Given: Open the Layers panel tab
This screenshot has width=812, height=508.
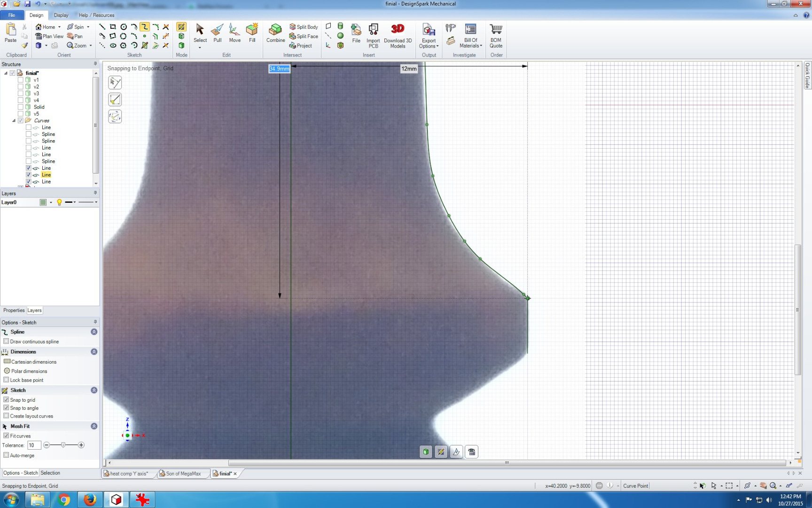Looking at the screenshot, I should click(34, 310).
